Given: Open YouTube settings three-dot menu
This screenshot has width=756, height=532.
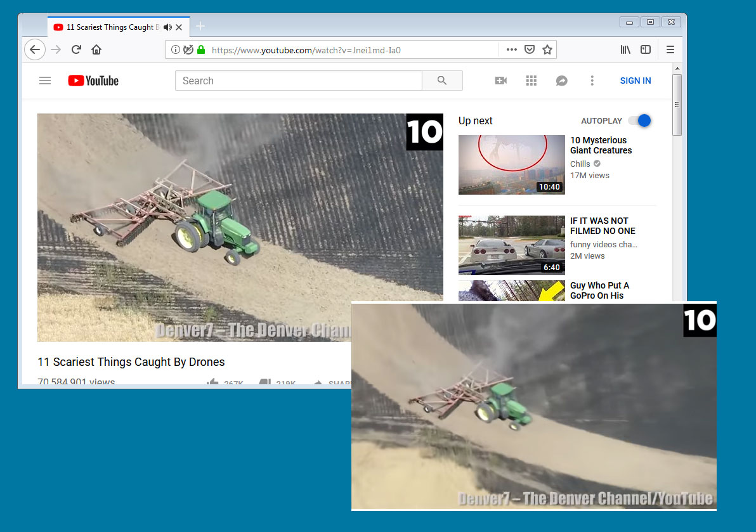Looking at the screenshot, I should coord(592,81).
